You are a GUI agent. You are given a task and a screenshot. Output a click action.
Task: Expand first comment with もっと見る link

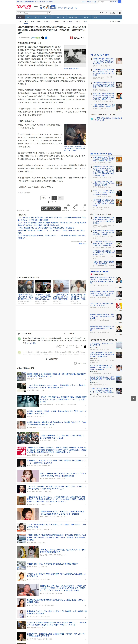tap(32, 343)
